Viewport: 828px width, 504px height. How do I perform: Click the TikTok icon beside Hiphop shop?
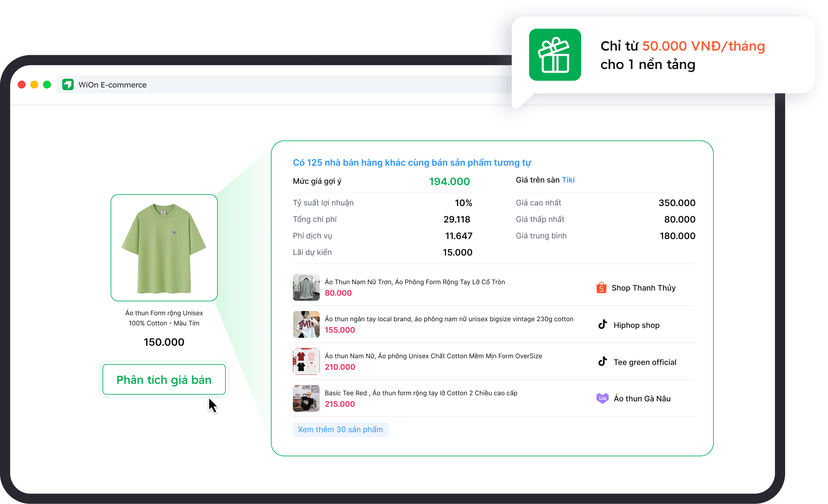(x=602, y=325)
